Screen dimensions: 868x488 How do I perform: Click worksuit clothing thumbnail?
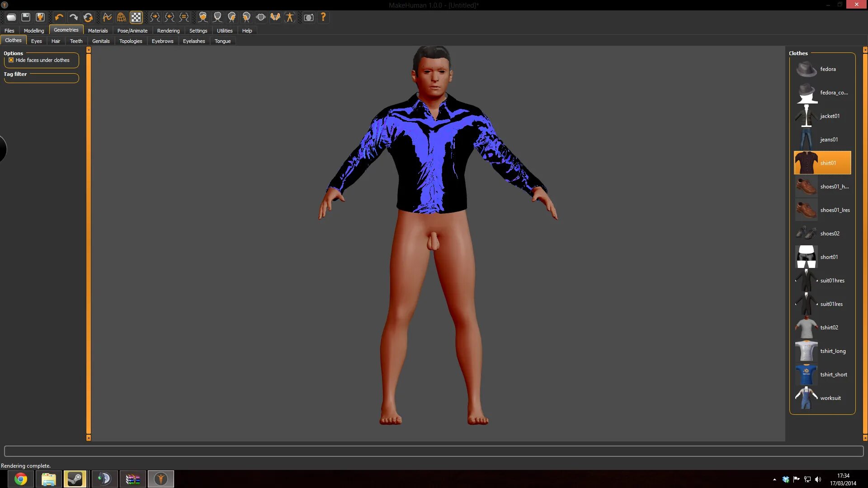coord(806,398)
